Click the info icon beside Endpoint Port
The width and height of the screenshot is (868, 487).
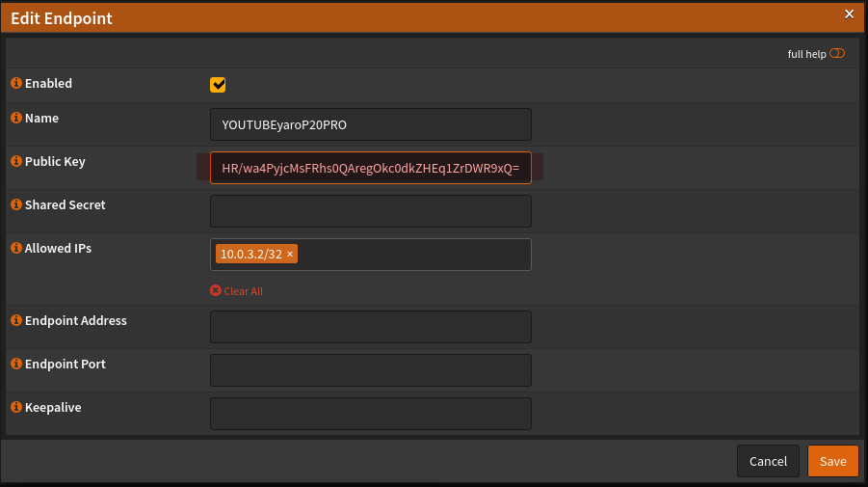point(16,364)
